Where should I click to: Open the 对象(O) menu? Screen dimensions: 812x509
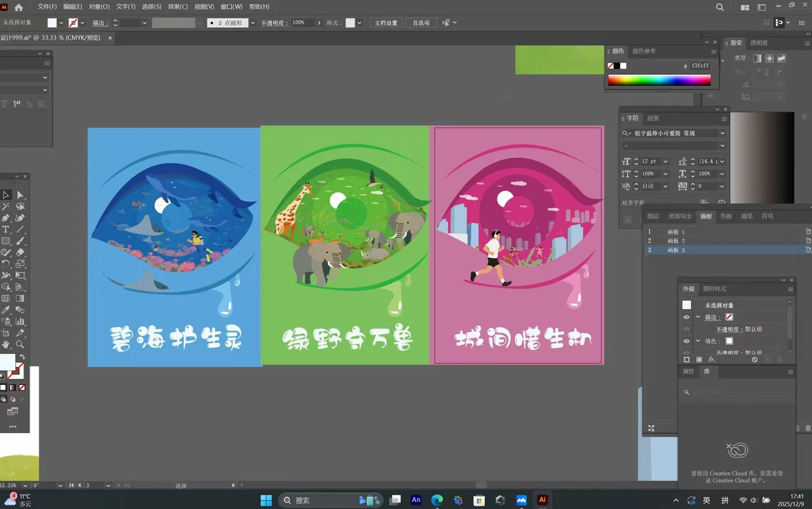99,7
